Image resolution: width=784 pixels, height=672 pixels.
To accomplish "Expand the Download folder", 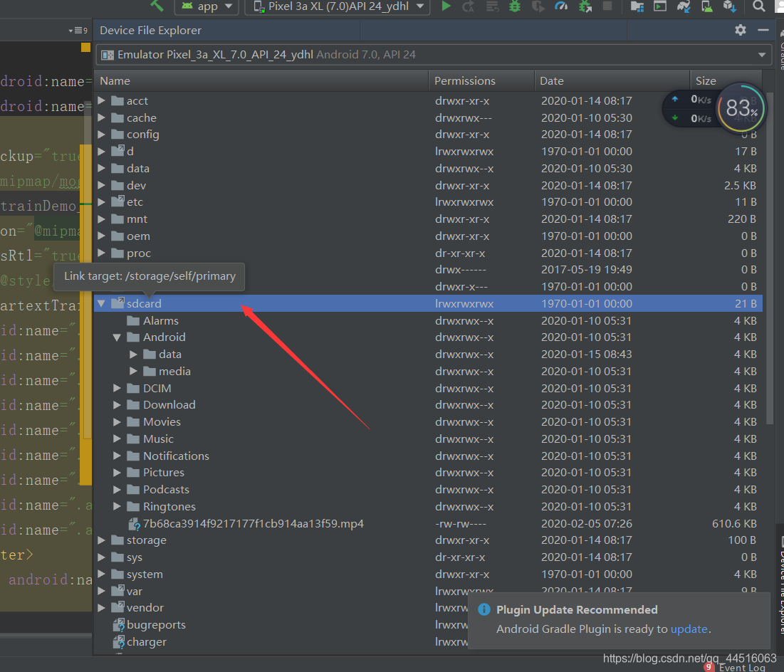I will point(117,405).
